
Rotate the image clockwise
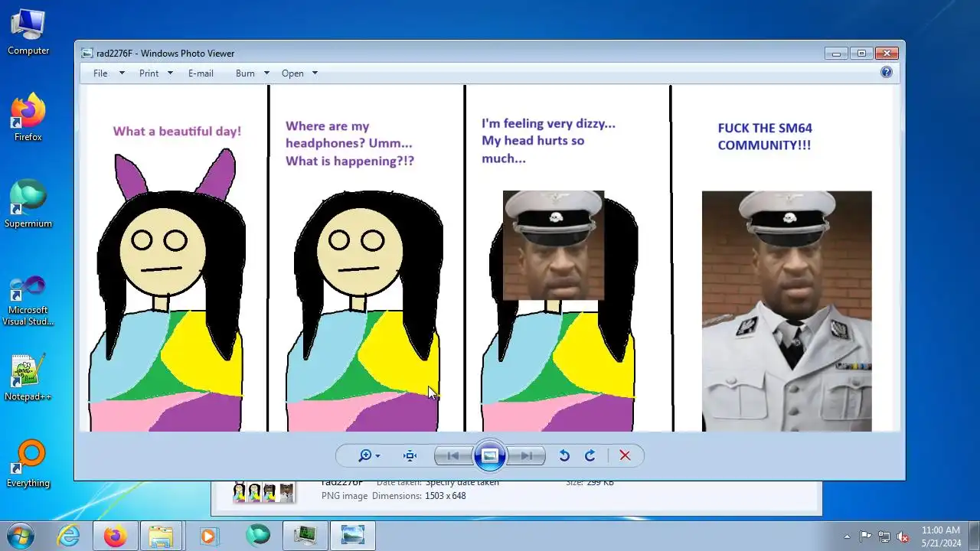pyautogui.click(x=590, y=455)
